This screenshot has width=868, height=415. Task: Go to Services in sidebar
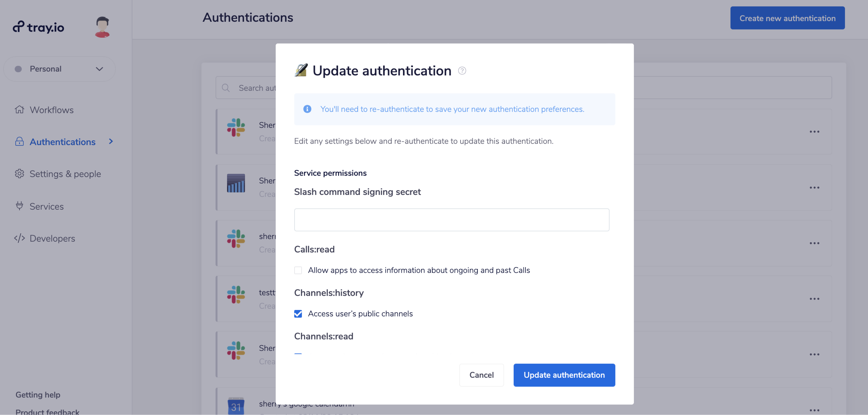pyautogui.click(x=46, y=206)
